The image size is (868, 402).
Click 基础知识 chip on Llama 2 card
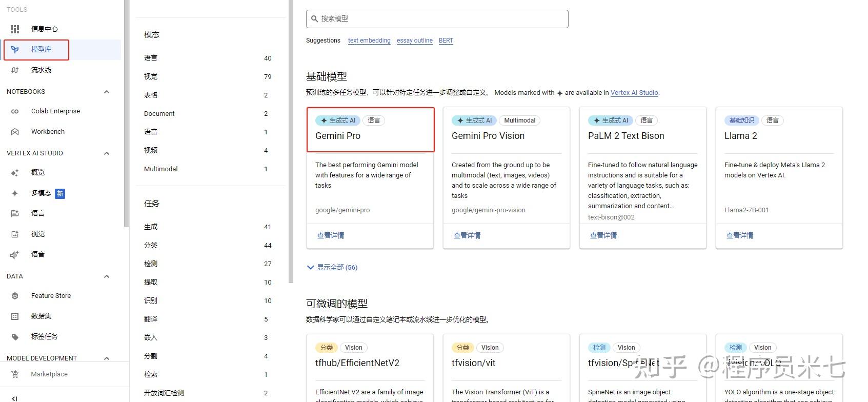pyautogui.click(x=741, y=120)
